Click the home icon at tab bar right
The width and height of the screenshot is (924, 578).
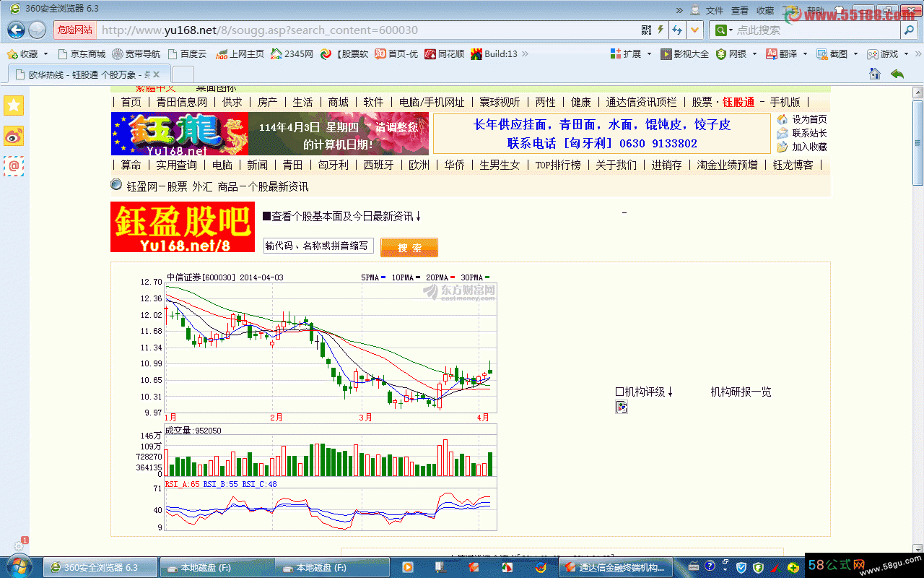click(x=874, y=74)
